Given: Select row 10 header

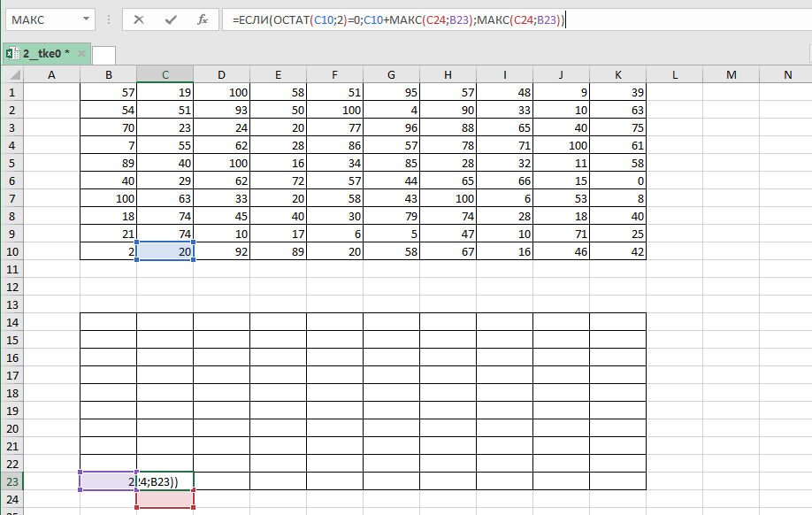Looking at the screenshot, I should 11,251.
